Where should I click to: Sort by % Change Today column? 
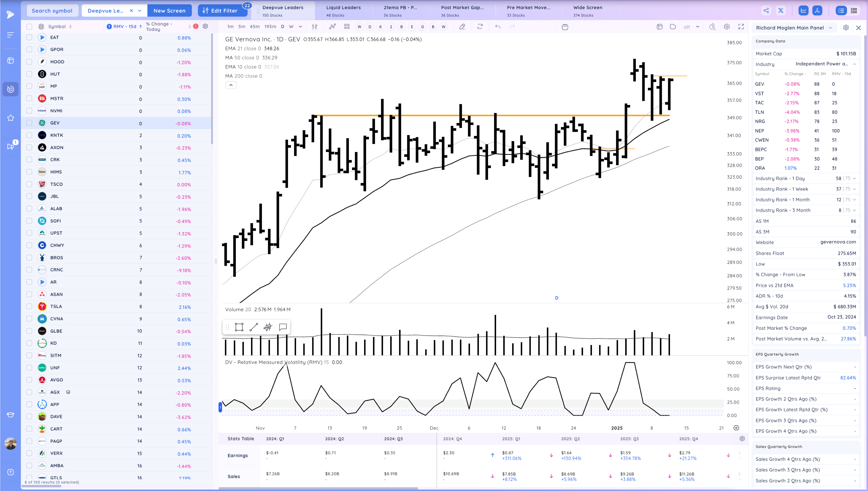tap(168, 27)
